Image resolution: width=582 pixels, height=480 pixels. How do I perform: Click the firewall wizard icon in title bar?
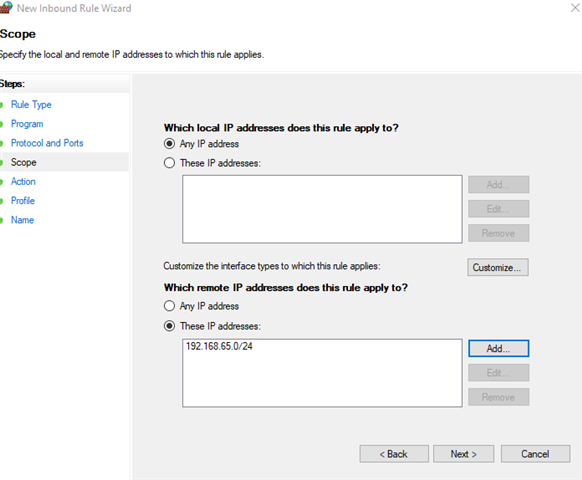coord(6,7)
